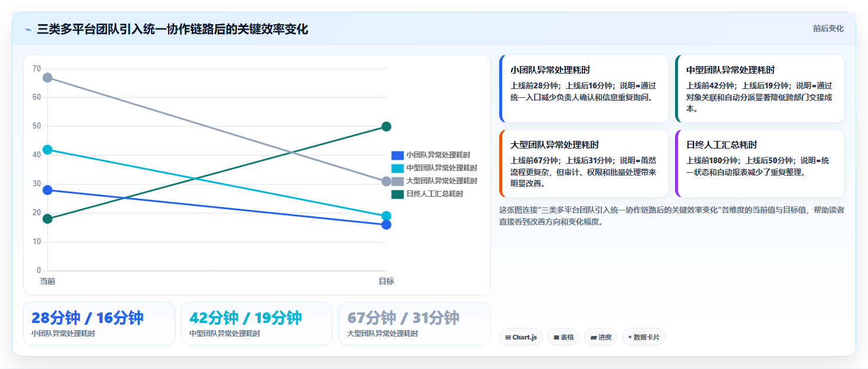Viewport: 868px width, 369px height.
Task: Click the grey data point at 31 on 目标
Action: click(386, 182)
